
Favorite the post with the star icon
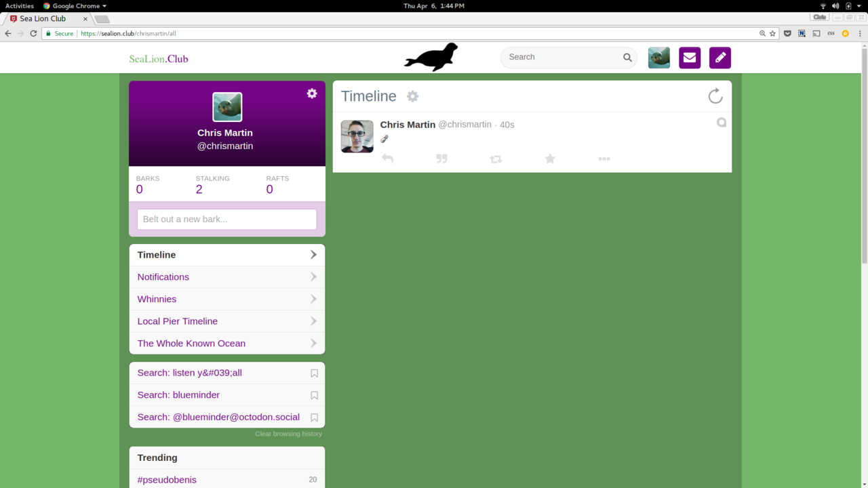click(550, 159)
